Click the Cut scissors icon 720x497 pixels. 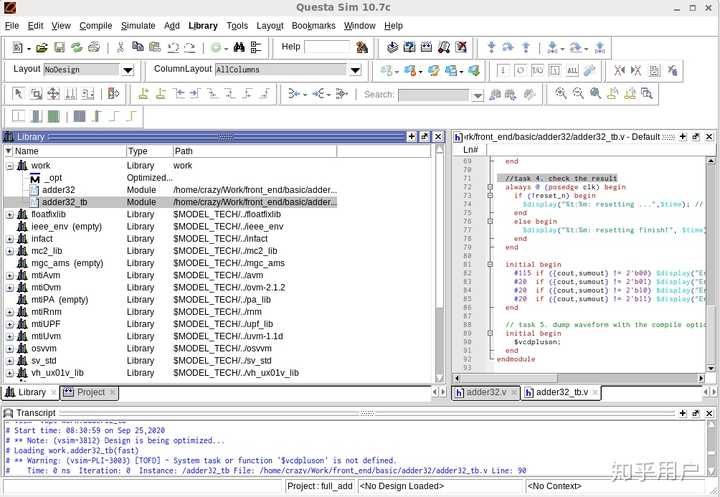click(121, 47)
